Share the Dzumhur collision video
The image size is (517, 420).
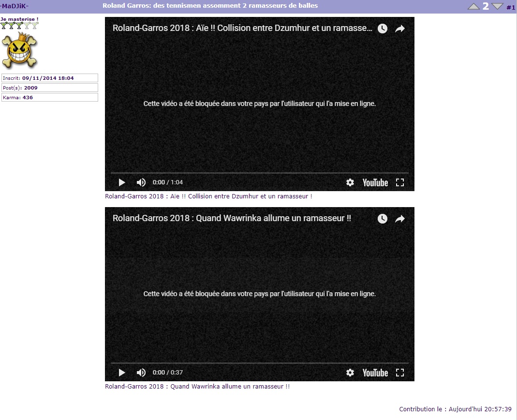coord(400,29)
